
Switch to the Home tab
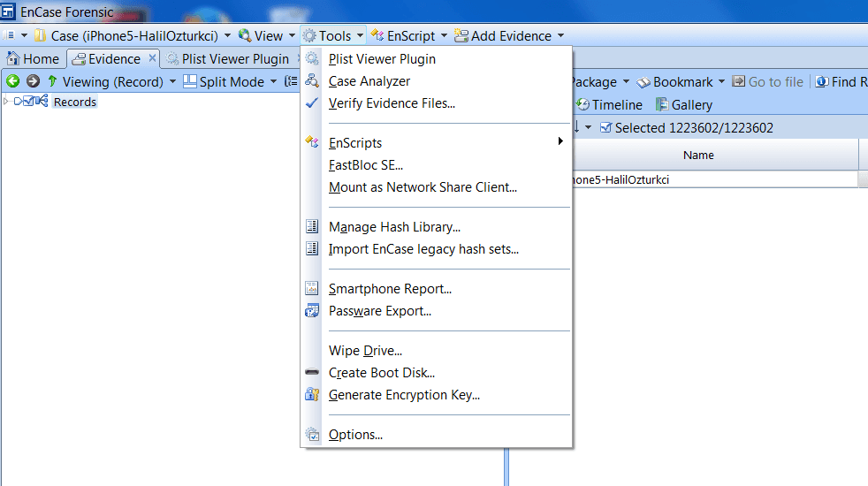(x=33, y=58)
